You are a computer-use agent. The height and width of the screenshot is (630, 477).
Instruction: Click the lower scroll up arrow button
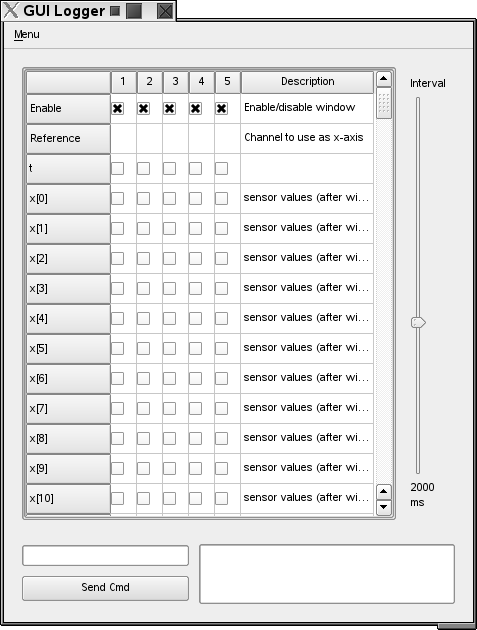(383, 491)
